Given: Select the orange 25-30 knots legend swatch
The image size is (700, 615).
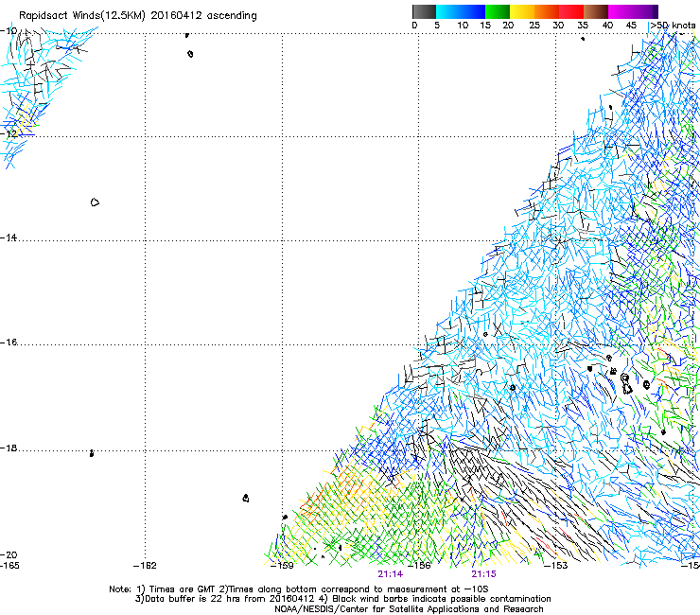Looking at the screenshot, I should pyautogui.click(x=547, y=11).
